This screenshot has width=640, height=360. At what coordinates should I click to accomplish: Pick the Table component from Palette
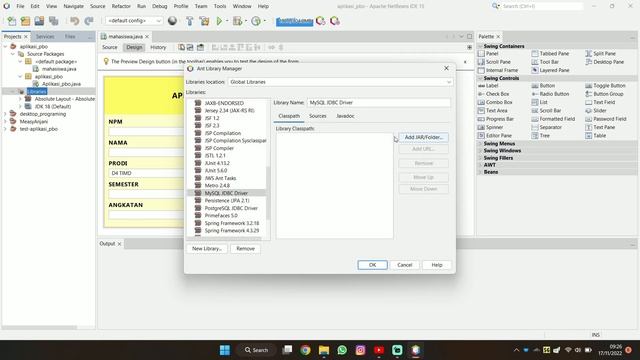point(596,136)
